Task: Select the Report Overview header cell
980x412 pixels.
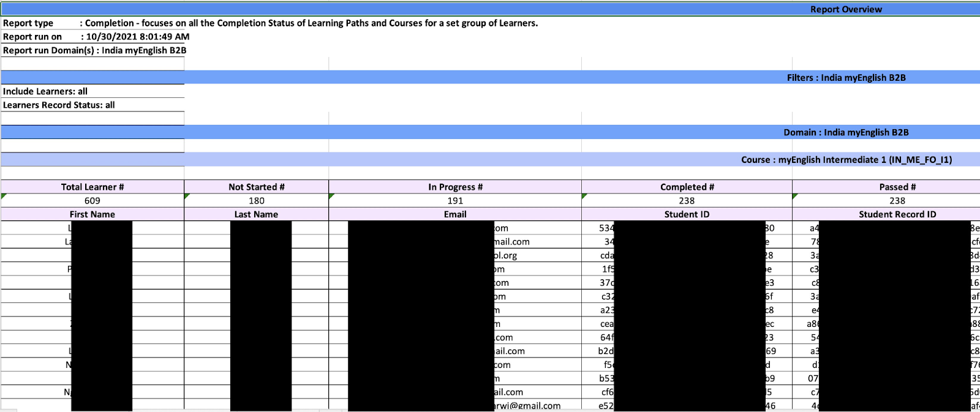Action: (x=490, y=9)
